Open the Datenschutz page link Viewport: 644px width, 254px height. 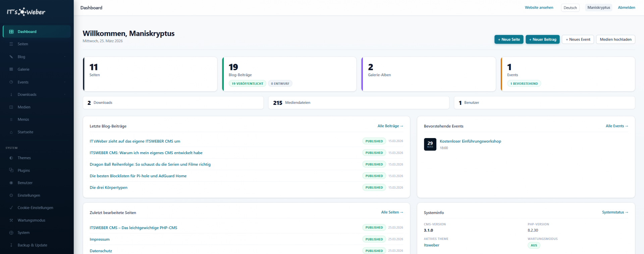click(101, 251)
